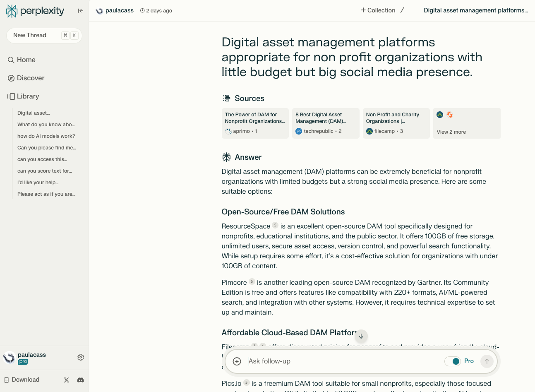Add this thread to a Collection
535x392 pixels.
pyautogui.click(x=378, y=10)
